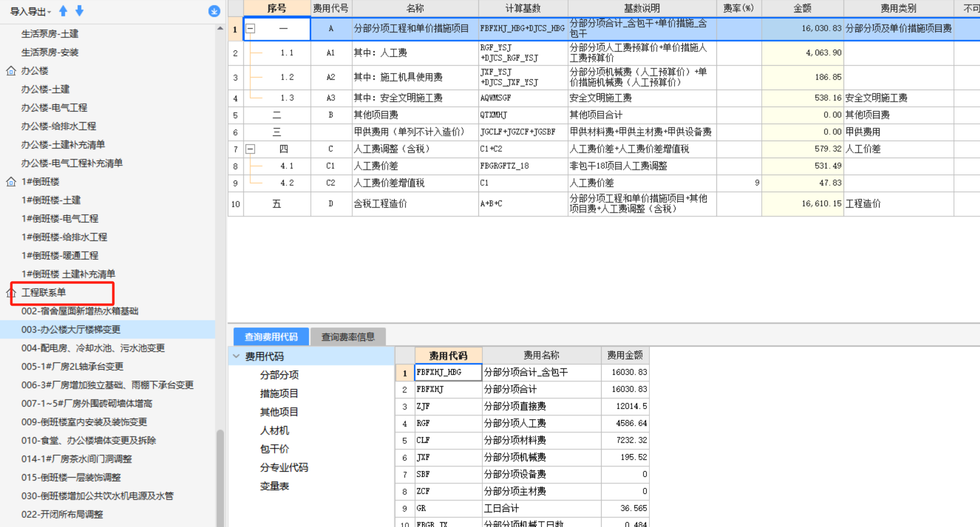The height and width of the screenshot is (527, 980).
Task: Collapse row 1 分部分项工程 tree node
Action: (x=250, y=29)
